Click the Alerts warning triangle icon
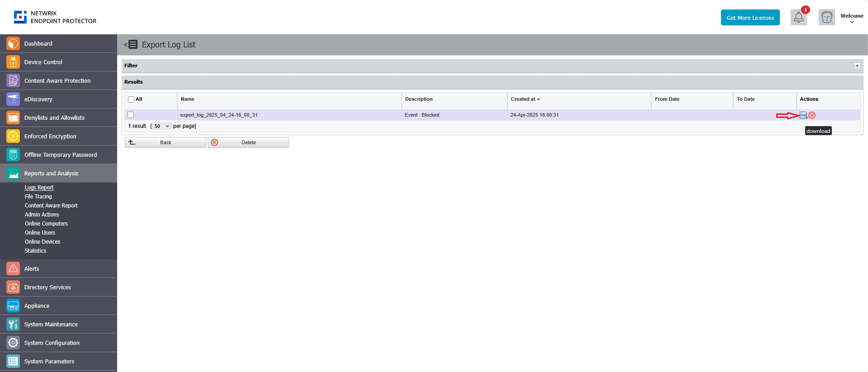The height and width of the screenshot is (372, 868). tap(13, 268)
